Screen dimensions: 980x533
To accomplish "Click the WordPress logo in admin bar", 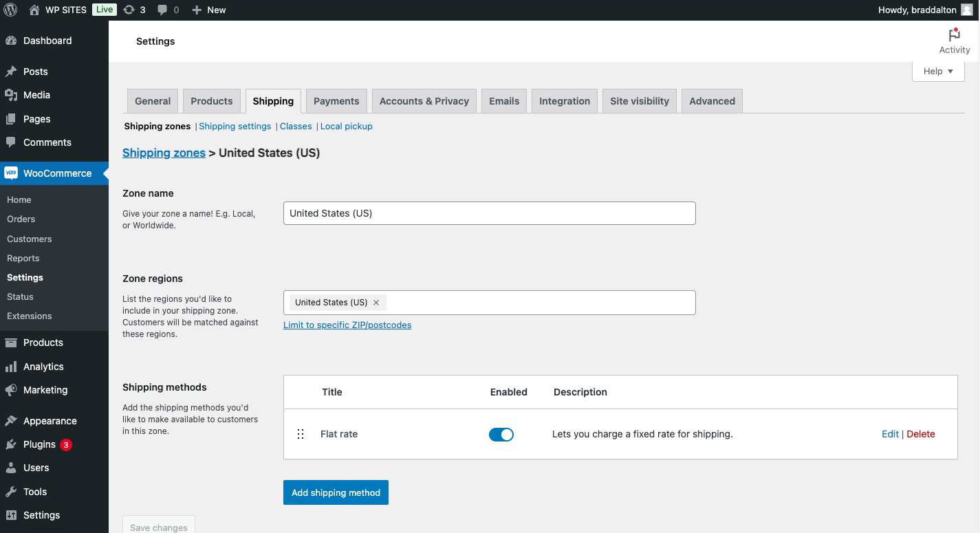I will pyautogui.click(x=10, y=10).
